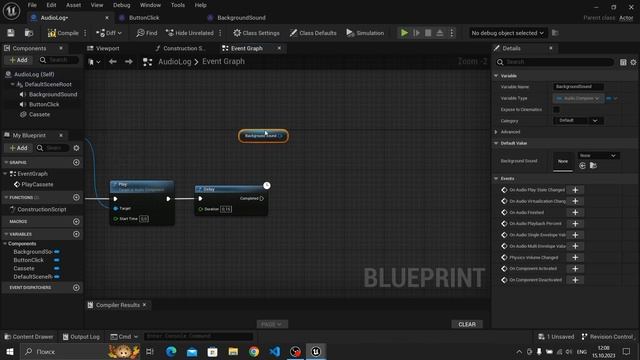Add a new graph

76,162
